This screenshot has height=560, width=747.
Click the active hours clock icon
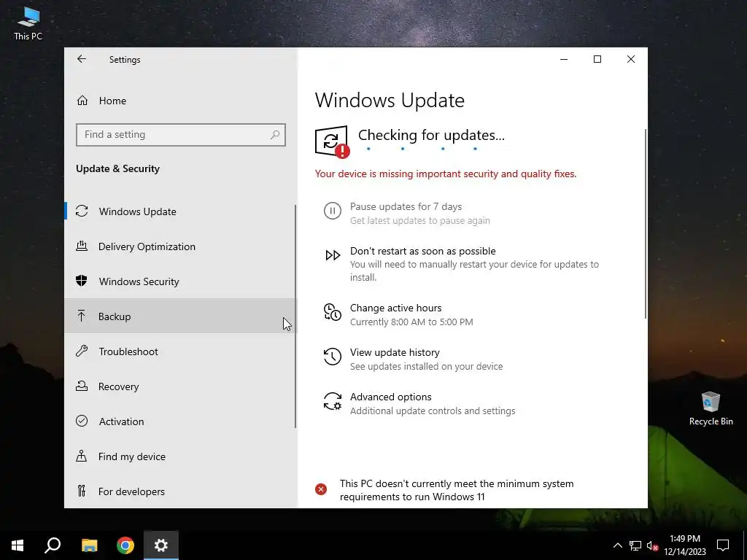pos(333,312)
